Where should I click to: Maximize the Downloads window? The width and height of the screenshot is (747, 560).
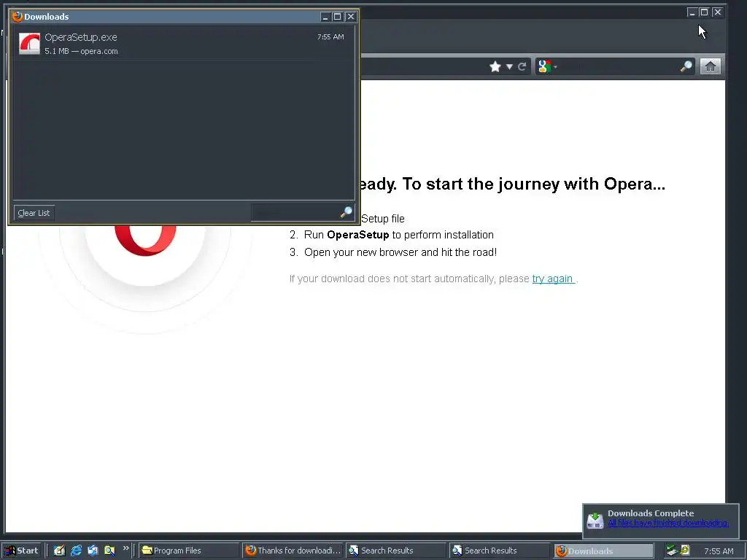338,17
